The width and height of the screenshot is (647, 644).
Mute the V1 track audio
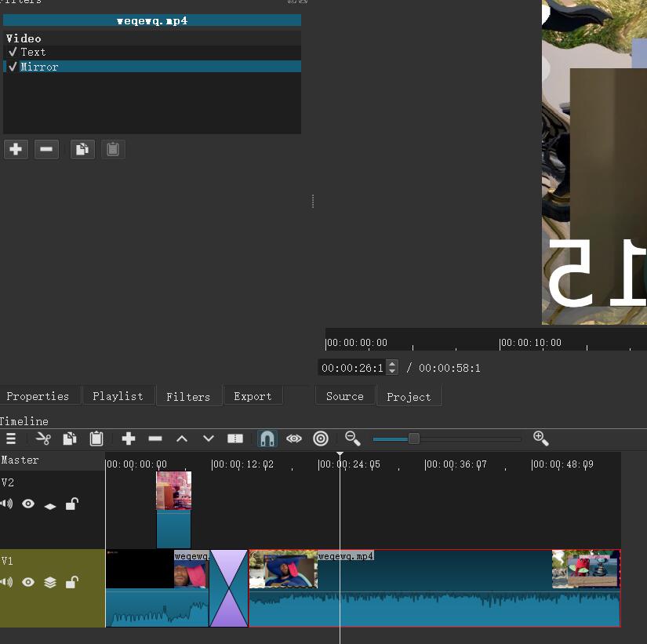[x=6, y=582]
